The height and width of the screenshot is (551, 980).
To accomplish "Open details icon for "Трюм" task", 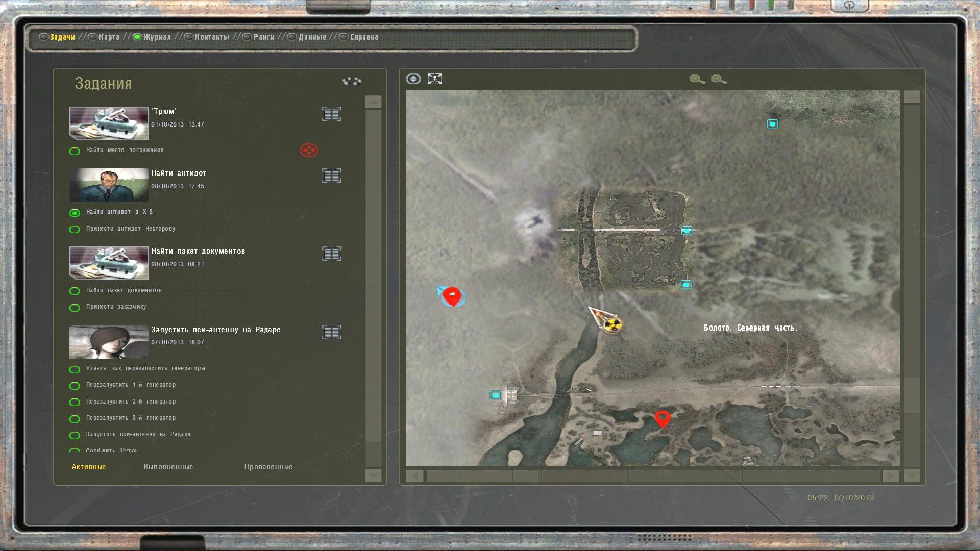I will (331, 114).
